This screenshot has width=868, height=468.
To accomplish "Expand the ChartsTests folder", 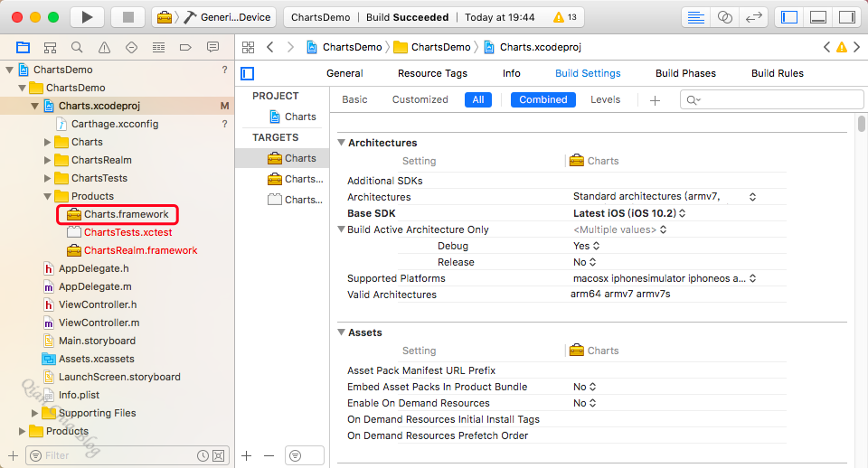I will (x=48, y=178).
